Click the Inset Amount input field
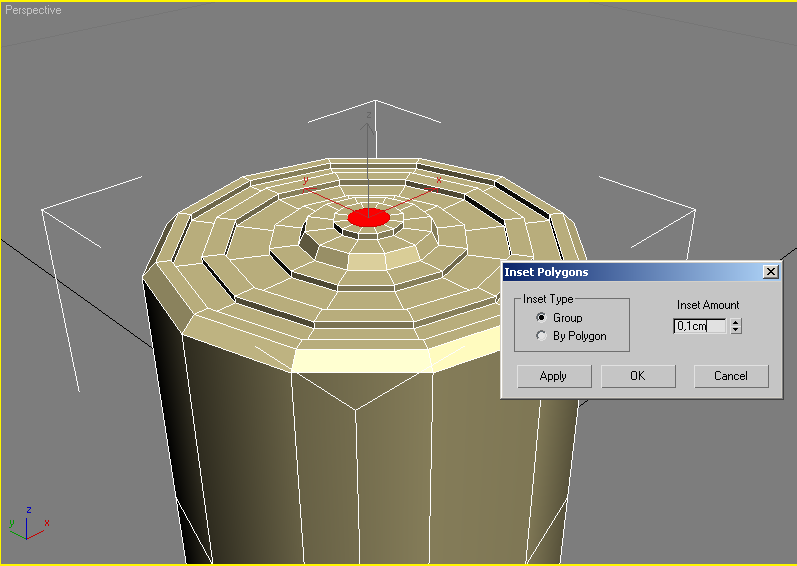 [700, 326]
